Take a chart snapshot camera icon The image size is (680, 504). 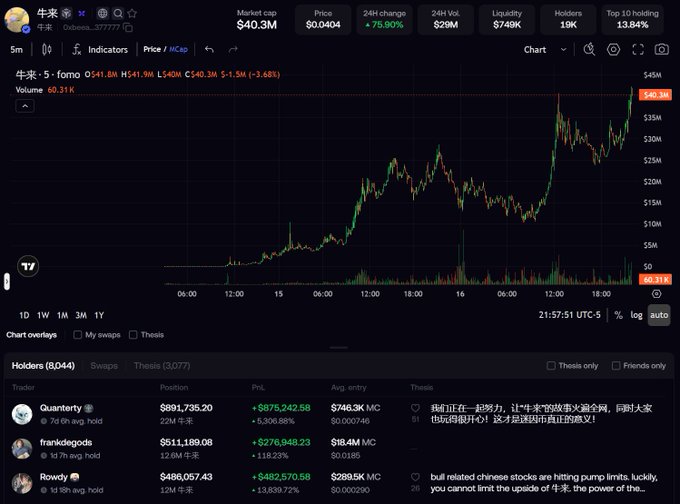point(661,49)
